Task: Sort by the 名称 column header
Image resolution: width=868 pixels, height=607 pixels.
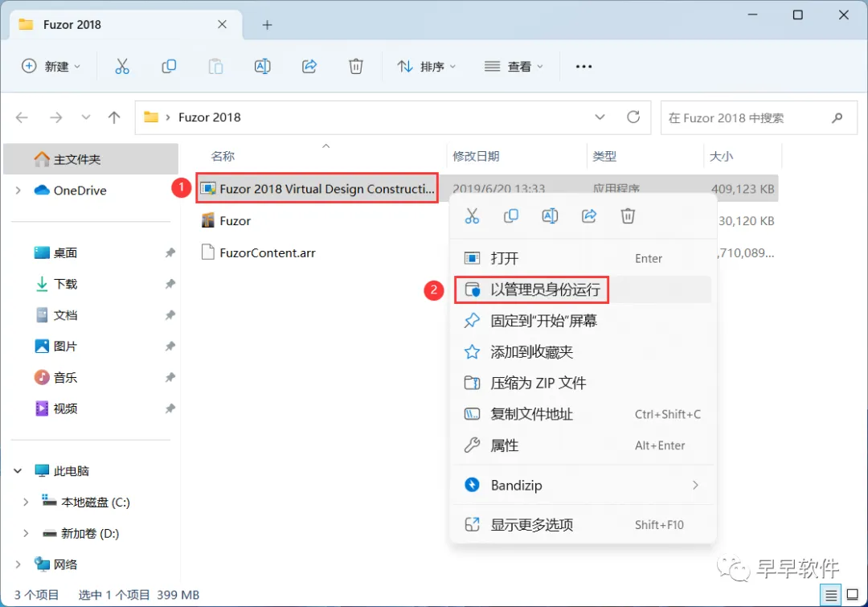Action: click(x=223, y=156)
